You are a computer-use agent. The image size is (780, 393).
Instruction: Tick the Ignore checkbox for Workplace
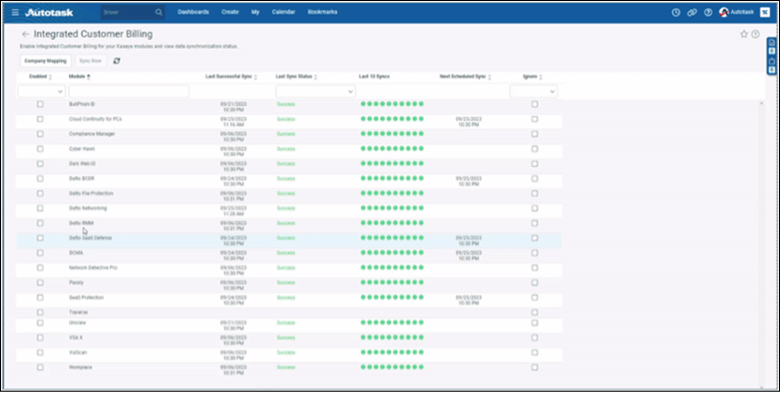point(534,367)
